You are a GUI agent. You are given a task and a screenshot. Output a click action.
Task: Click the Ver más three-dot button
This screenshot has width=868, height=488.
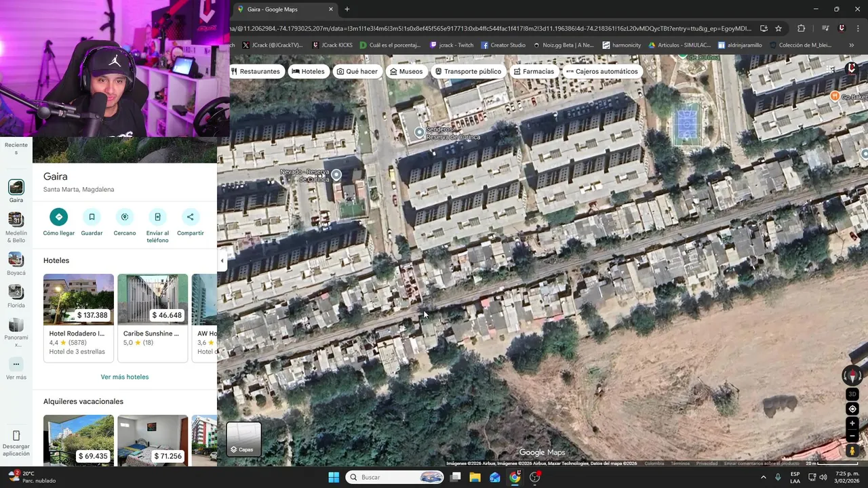click(16, 365)
